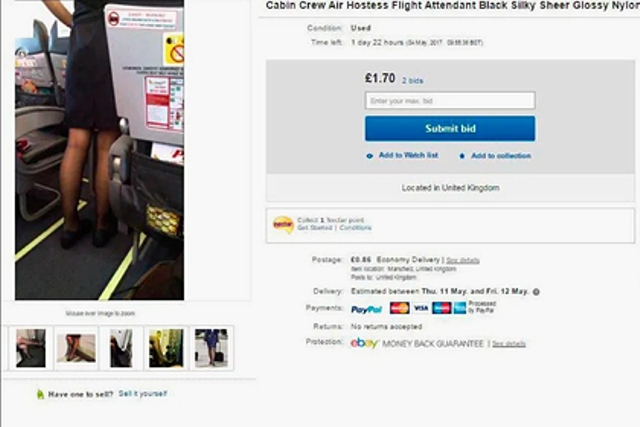Focus the max bid input field
The height and width of the screenshot is (427, 640).
coord(450,100)
